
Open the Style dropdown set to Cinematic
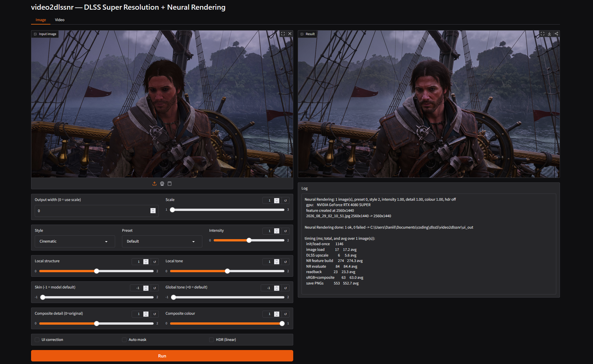(x=75, y=241)
